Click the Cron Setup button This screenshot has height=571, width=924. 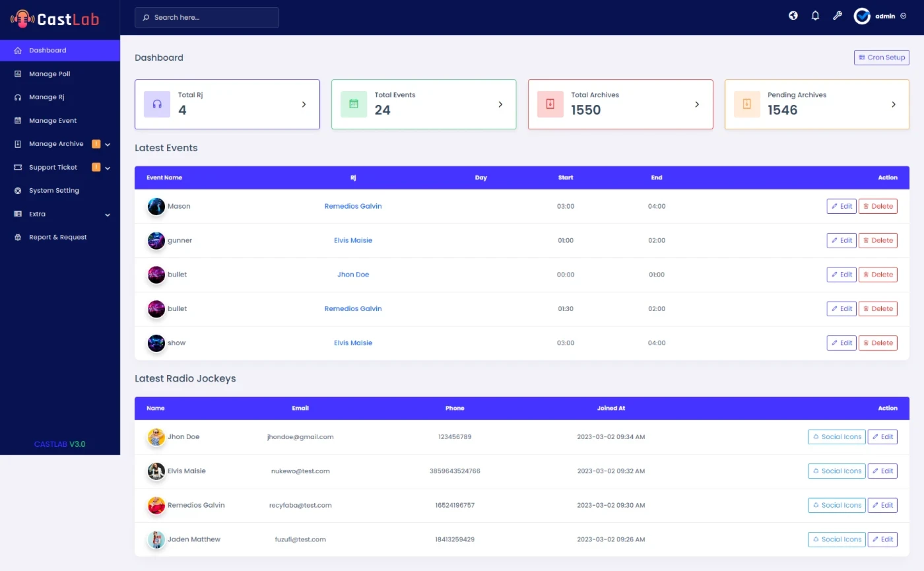(881, 57)
